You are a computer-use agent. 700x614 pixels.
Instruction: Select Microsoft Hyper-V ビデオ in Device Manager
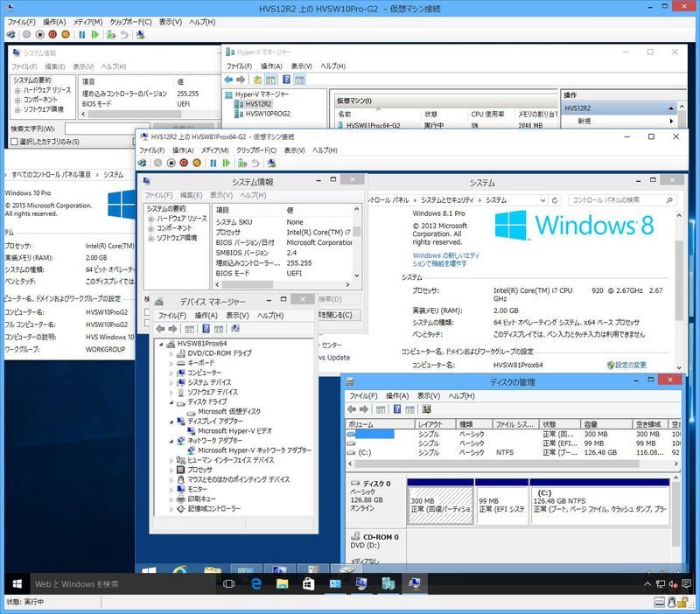234,431
